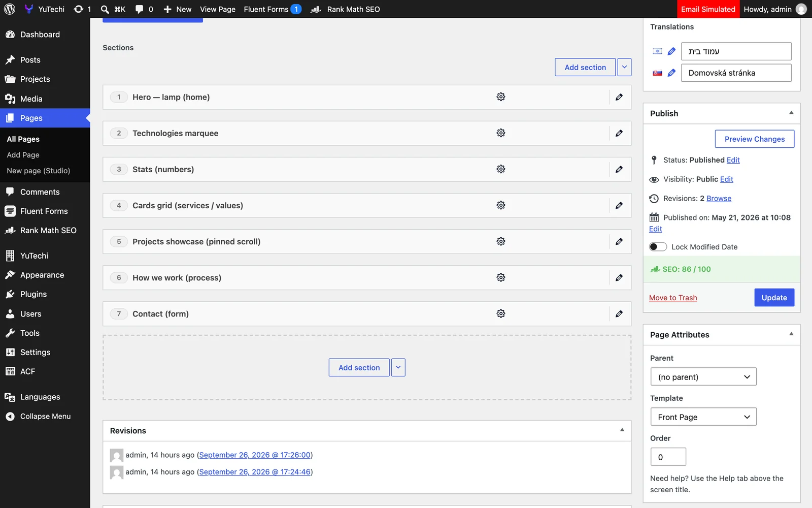812x508 pixels.
Task: Open gear for Cards grid section
Action: click(501, 205)
